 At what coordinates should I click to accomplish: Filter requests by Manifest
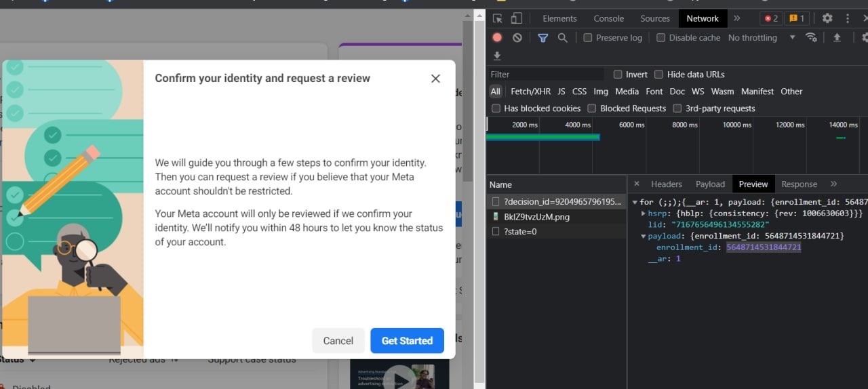click(757, 91)
